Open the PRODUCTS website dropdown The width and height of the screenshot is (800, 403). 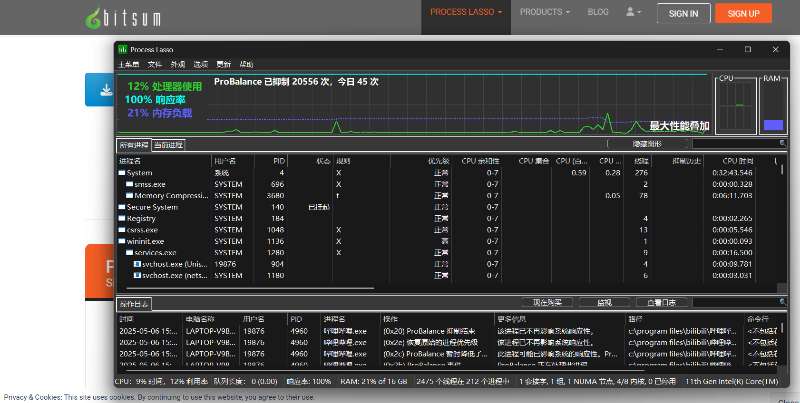pyautogui.click(x=545, y=12)
